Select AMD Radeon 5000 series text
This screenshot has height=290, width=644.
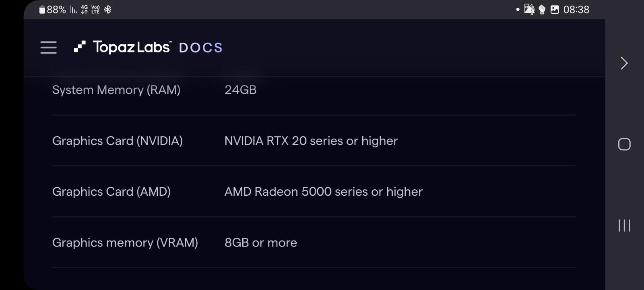[324, 192]
